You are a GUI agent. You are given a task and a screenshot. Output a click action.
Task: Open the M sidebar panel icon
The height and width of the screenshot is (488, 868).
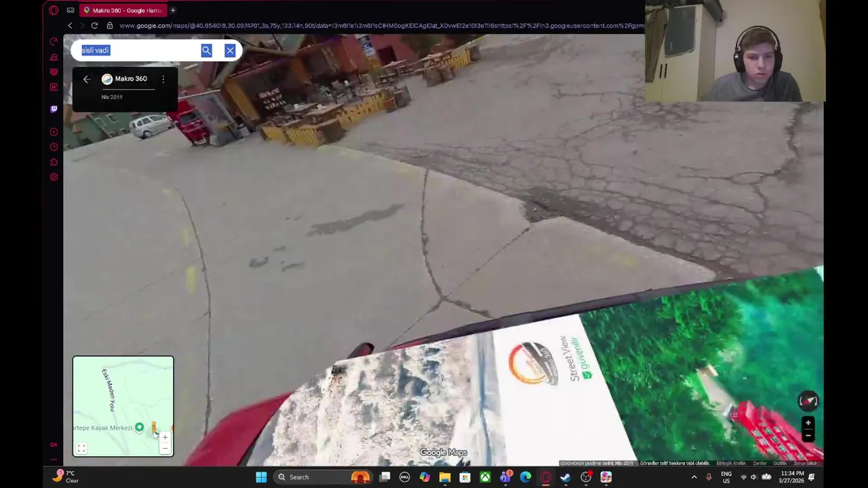point(54,87)
